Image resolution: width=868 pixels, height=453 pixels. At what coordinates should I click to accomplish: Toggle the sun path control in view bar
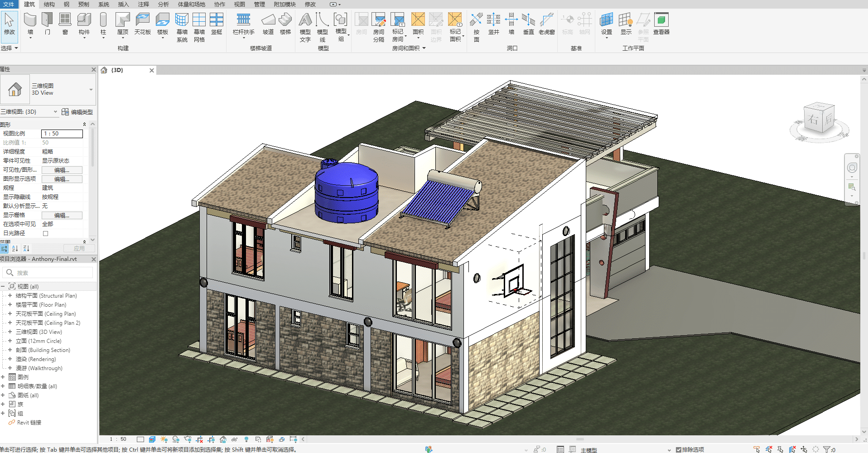click(164, 439)
